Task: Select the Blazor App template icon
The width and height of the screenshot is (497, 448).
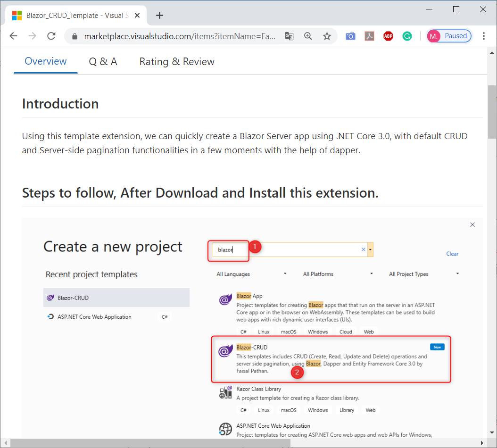Action: (225, 300)
